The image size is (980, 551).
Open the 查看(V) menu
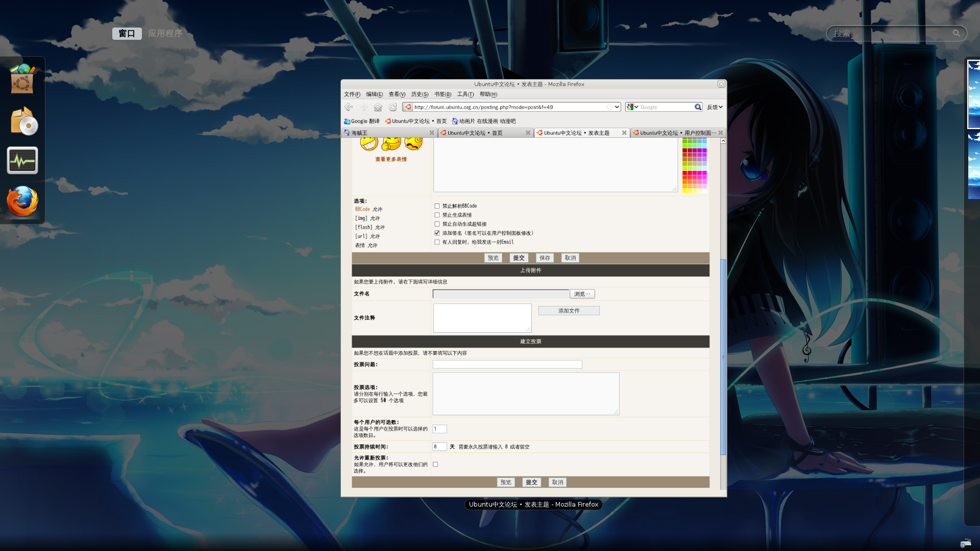coord(397,94)
